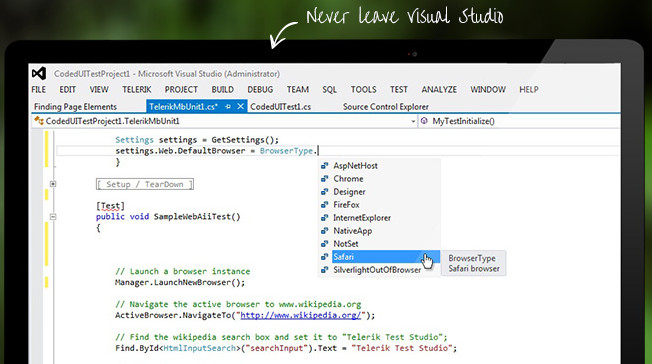The image size is (652, 364).
Task: Choose Chrome from the IntelliSense list
Action: click(348, 179)
